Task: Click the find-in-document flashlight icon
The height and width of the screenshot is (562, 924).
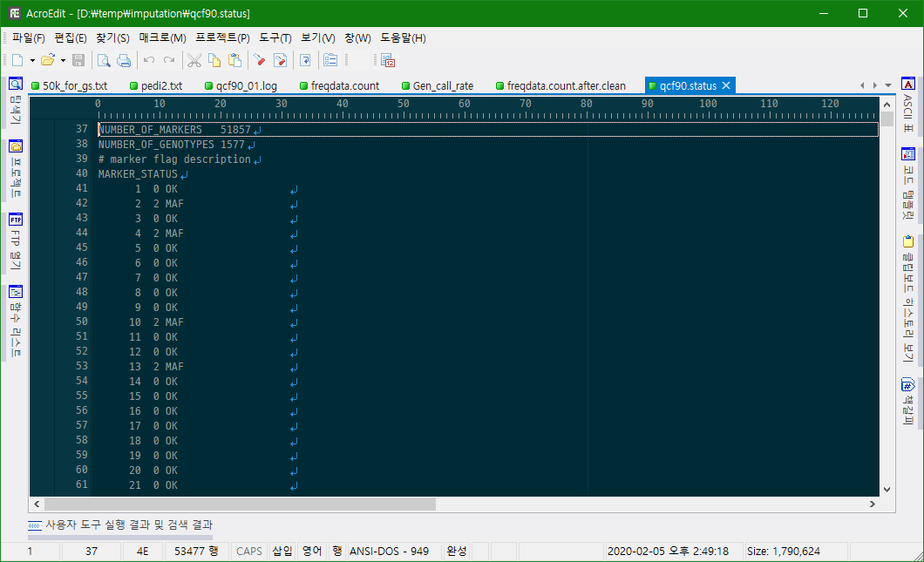Action: (x=280, y=60)
